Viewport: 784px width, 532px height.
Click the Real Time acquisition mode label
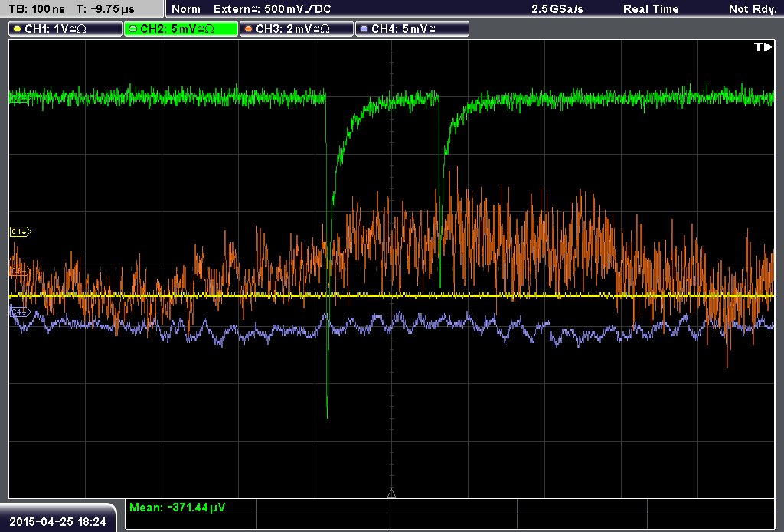[651, 9]
